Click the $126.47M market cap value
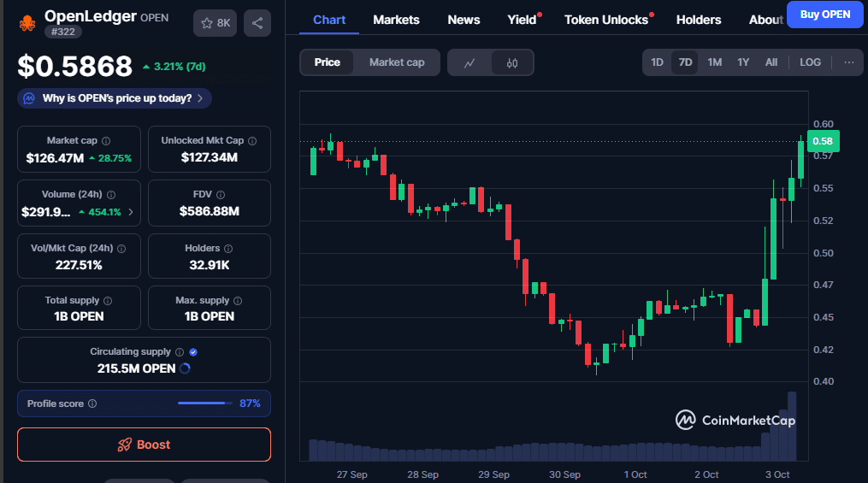 tap(55, 158)
